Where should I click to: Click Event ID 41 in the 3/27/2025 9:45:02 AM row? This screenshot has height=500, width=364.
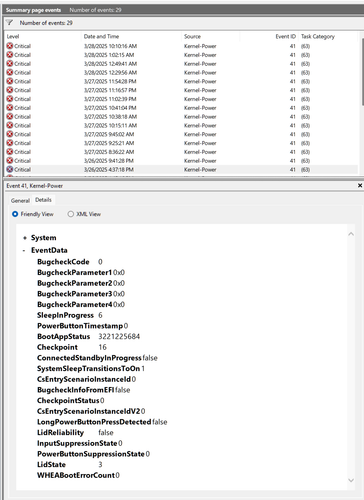(x=292, y=134)
